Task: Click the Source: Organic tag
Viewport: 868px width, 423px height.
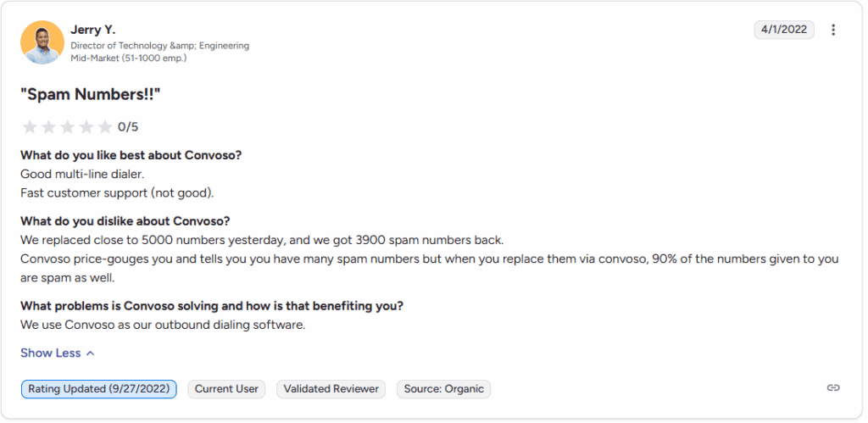Action: click(x=443, y=389)
